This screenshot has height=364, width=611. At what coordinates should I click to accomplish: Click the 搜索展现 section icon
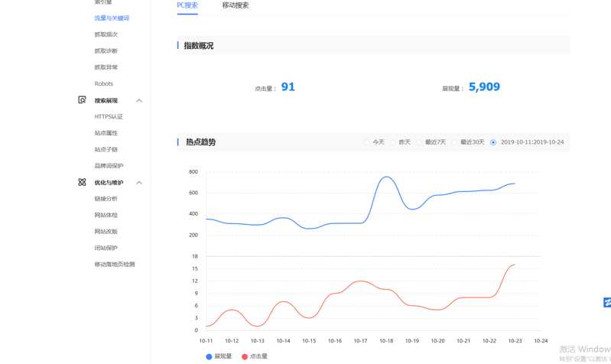(82, 100)
